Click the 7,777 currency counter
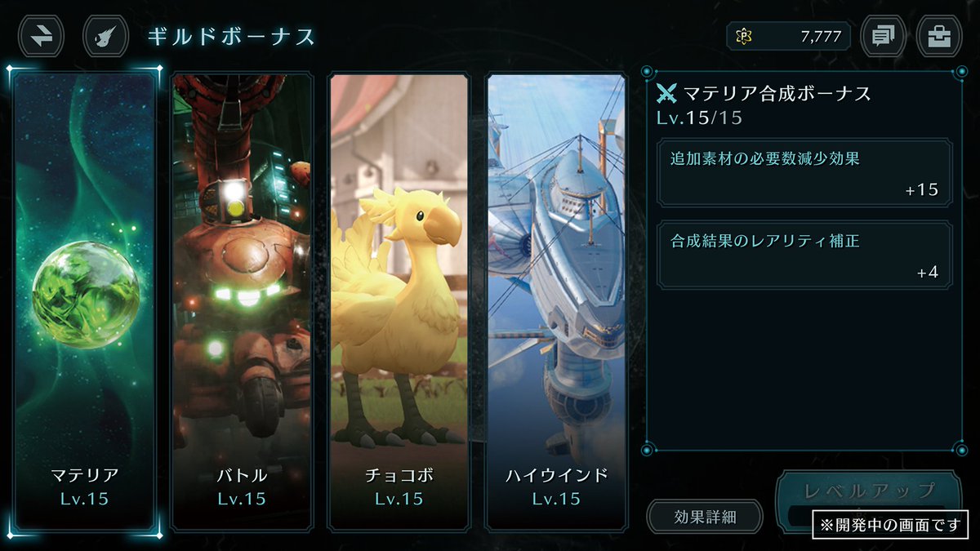This screenshot has height=551, width=980. (x=788, y=37)
